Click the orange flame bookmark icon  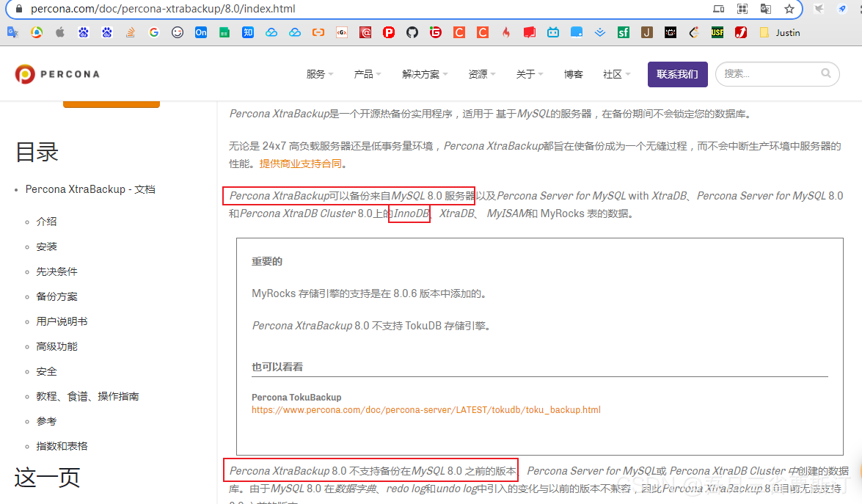[505, 32]
